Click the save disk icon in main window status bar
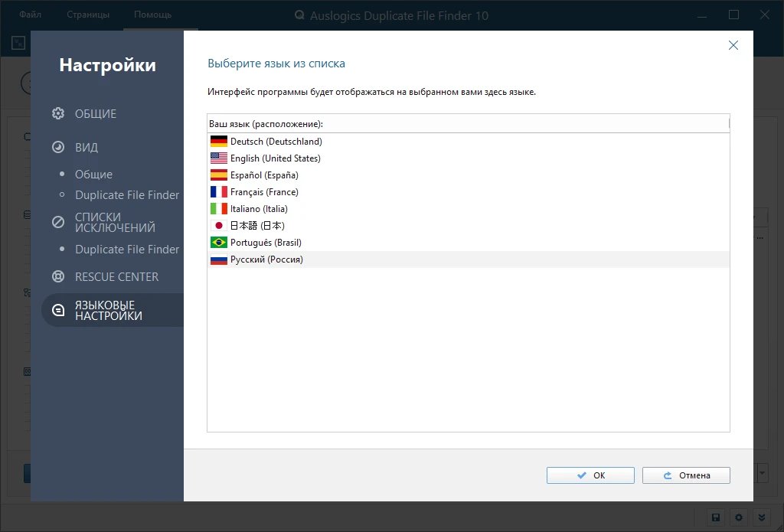This screenshot has height=532, width=784. tap(716, 517)
